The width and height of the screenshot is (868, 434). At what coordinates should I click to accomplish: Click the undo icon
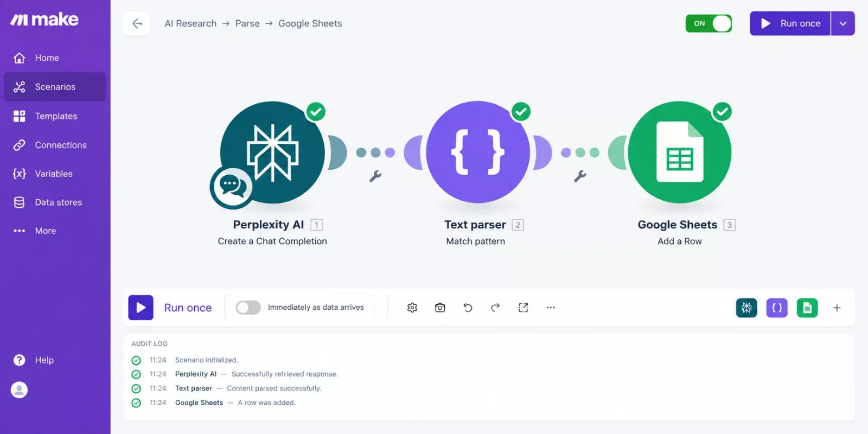(x=468, y=308)
